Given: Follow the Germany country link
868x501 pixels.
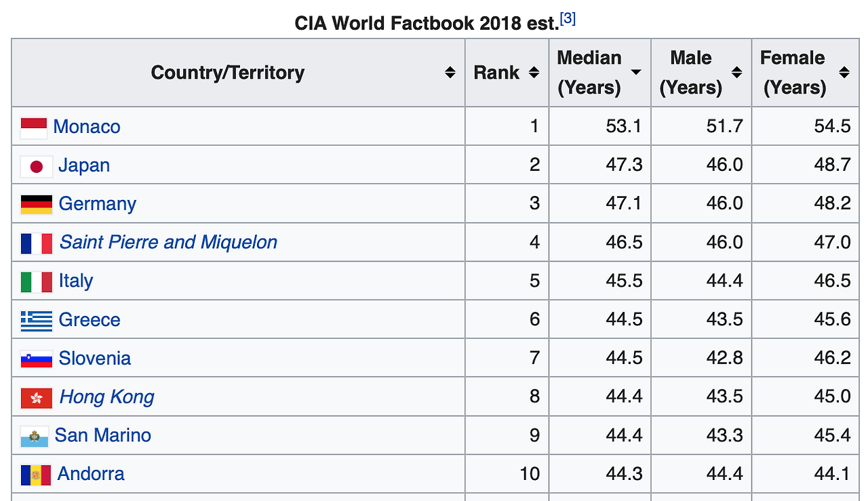Looking at the screenshot, I should pos(98,203).
